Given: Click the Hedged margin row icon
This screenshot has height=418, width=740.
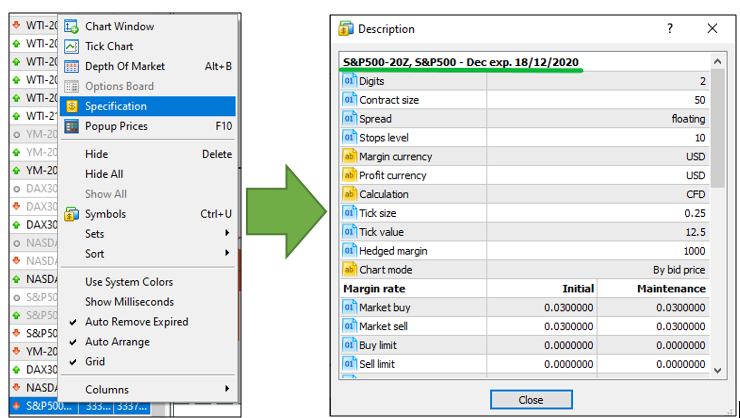Looking at the screenshot, I should (x=349, y=251).
